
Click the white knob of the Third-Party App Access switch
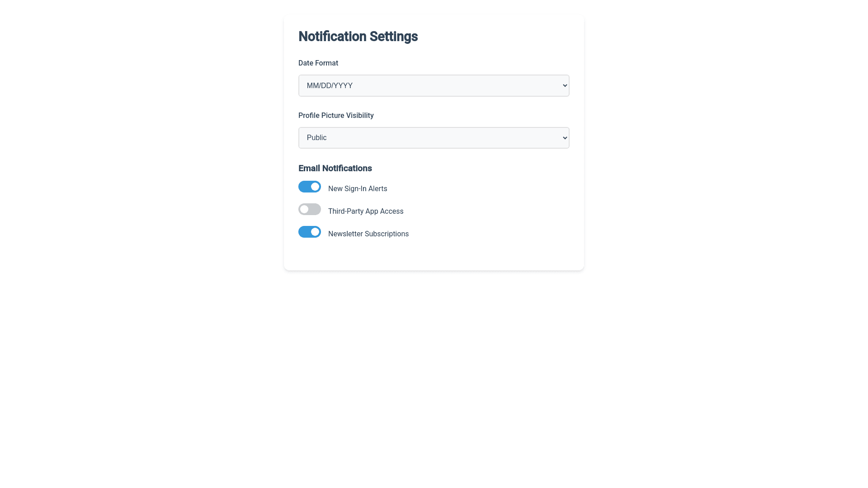[x=304, y=209]
